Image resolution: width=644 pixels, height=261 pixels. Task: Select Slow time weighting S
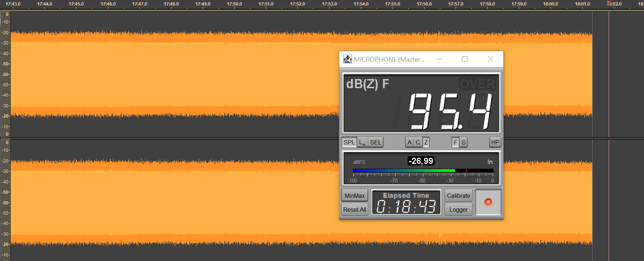click(x=464, y=142)
